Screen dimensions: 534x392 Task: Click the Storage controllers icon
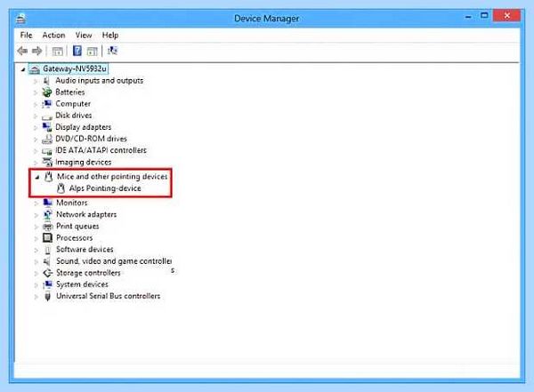pos(47,273)
